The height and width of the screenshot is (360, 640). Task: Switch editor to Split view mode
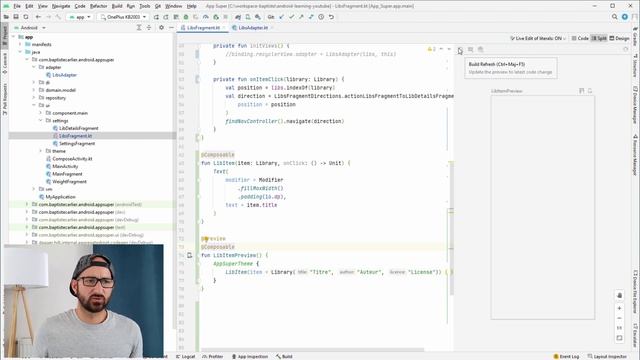click(x=599, y=38)
